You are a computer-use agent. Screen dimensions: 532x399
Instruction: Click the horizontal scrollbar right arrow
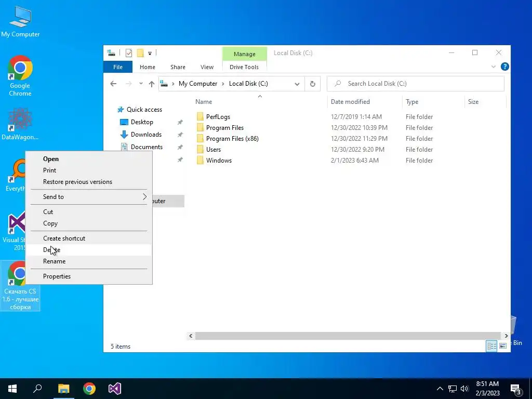pyautogui.click(x=506, y=336)
